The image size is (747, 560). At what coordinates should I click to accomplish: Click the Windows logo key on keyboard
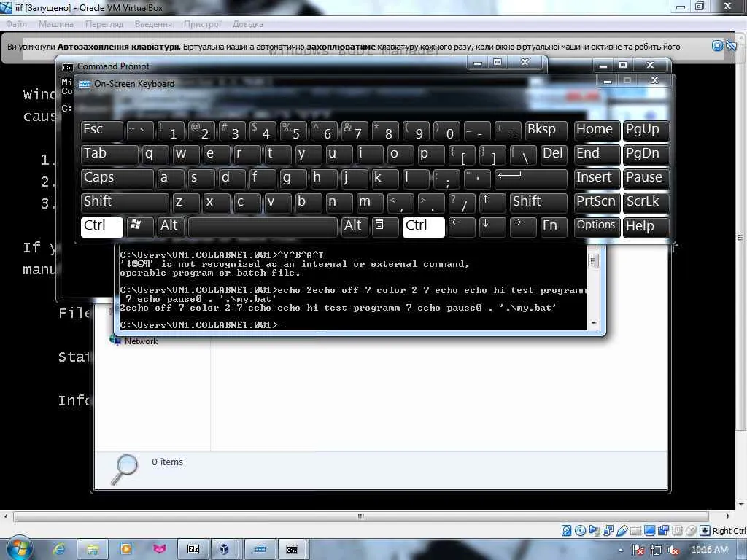coord(139,227)
